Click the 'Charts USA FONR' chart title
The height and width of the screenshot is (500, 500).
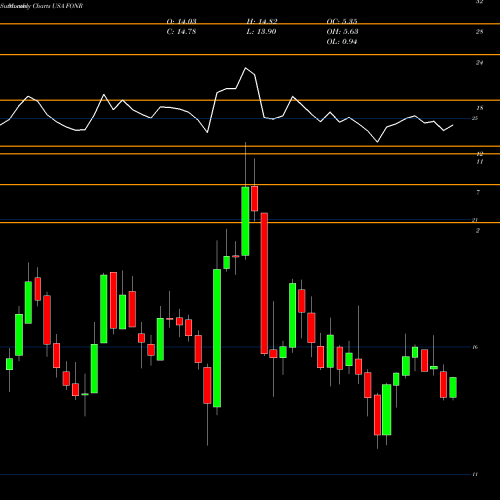[x=58, y=6]
